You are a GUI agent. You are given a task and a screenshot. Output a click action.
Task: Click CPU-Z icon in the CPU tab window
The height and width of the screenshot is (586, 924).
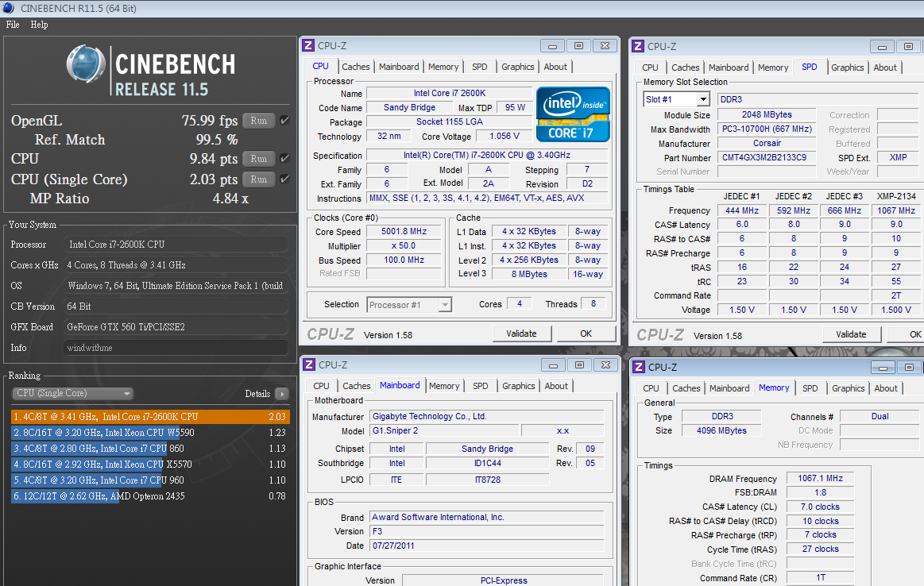tap(308, 46)
